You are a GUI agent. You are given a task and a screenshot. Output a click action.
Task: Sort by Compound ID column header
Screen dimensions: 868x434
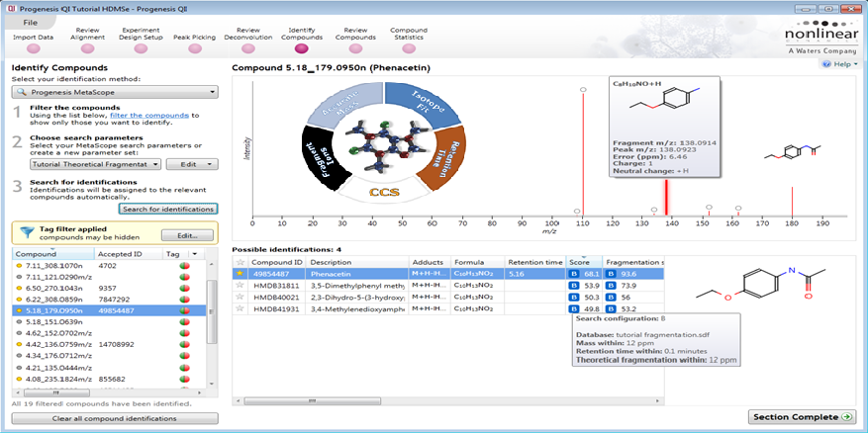276,262
